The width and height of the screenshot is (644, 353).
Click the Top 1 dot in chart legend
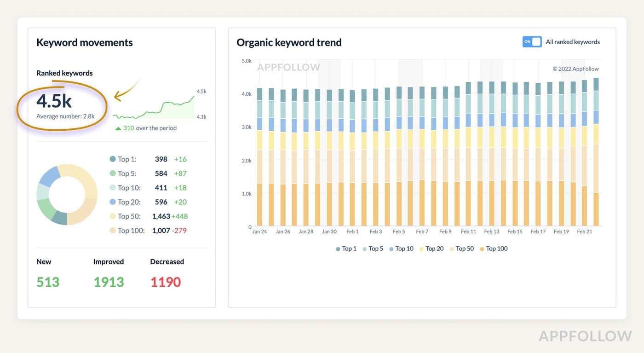338,249
